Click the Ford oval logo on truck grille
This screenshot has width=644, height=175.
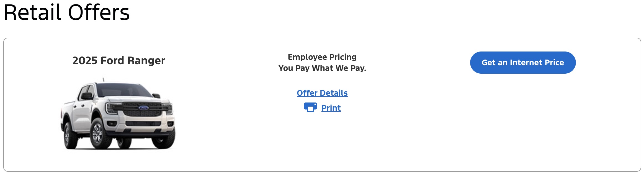click(x=143, y=108)
